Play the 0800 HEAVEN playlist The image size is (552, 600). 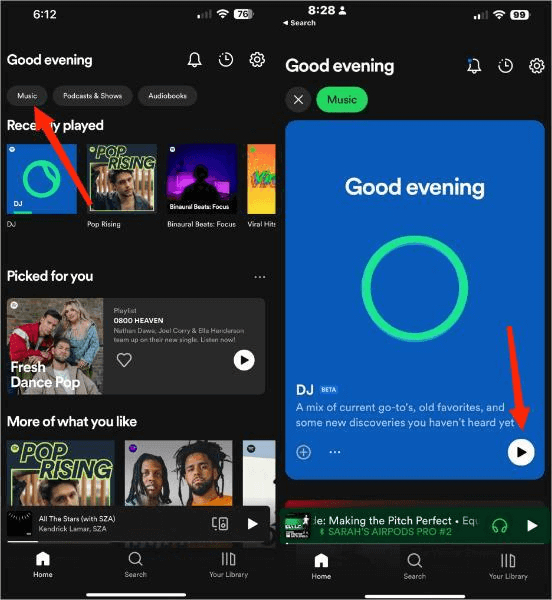pyautogui.click(x=244, y=360)
